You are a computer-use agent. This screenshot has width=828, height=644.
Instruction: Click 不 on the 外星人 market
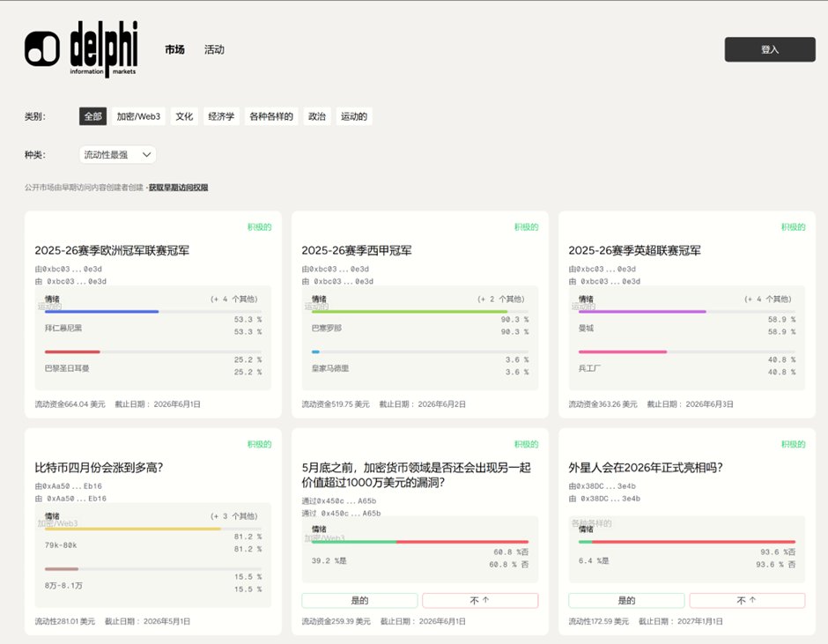(x=746, y=601)
